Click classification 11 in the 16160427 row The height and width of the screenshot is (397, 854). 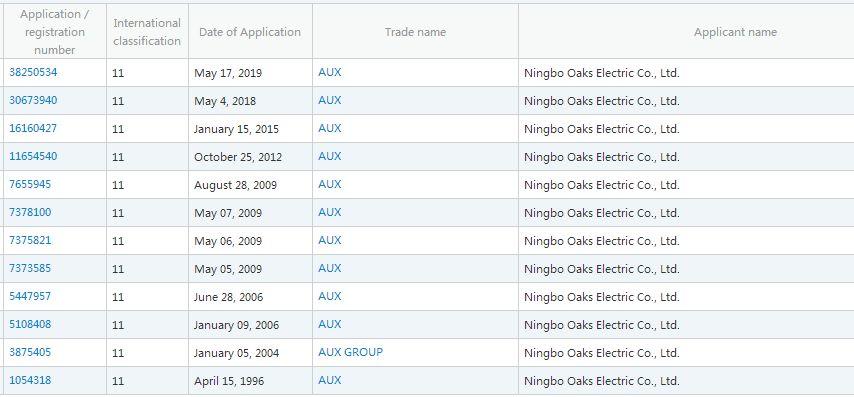tap(118, 129)
